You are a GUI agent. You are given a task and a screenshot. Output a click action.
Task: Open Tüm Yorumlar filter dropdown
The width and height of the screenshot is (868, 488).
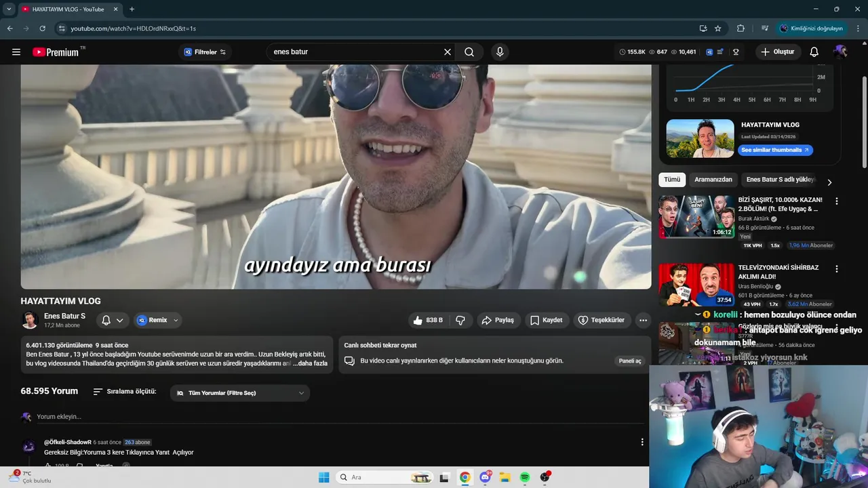[240, 393]
